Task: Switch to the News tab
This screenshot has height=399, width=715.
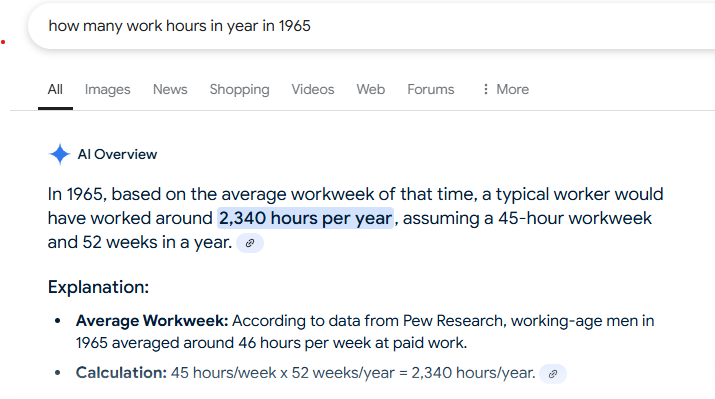Action: pos(170,89)
